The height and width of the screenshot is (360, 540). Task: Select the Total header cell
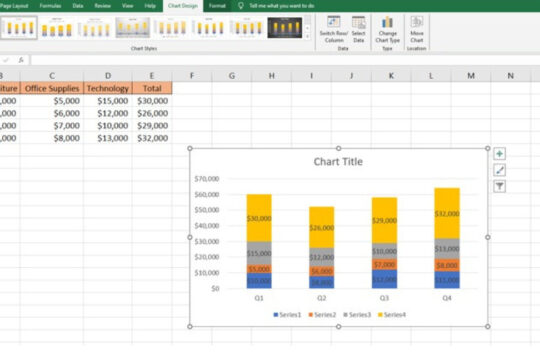point(152,88)
